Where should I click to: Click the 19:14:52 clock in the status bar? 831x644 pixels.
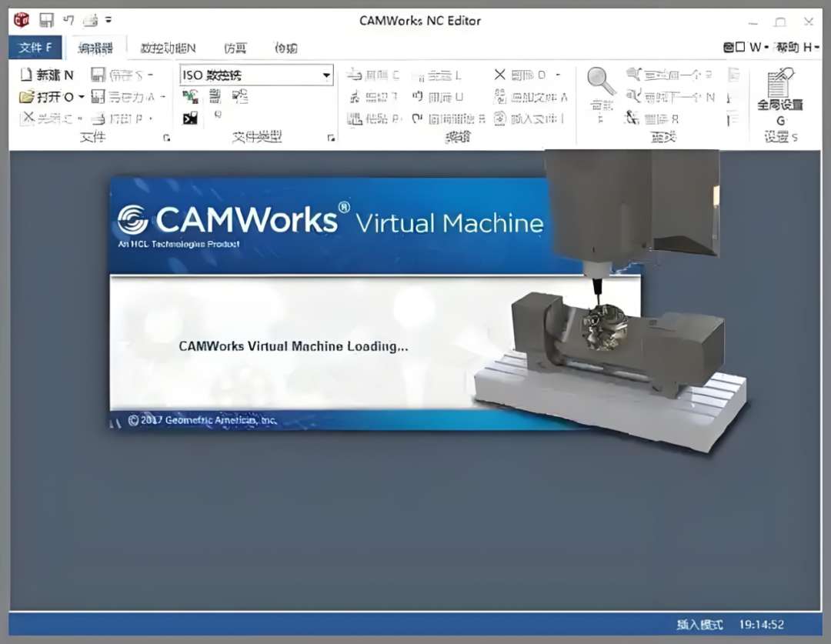coord(762,625)
